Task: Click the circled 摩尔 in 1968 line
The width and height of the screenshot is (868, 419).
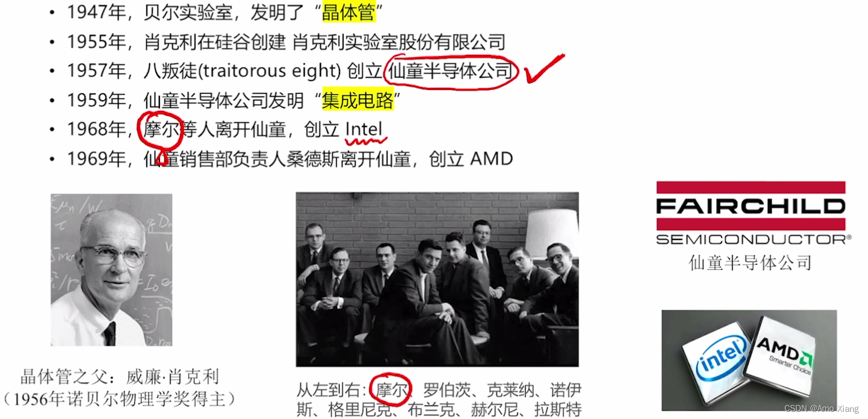Action: (x=161, y=130)
